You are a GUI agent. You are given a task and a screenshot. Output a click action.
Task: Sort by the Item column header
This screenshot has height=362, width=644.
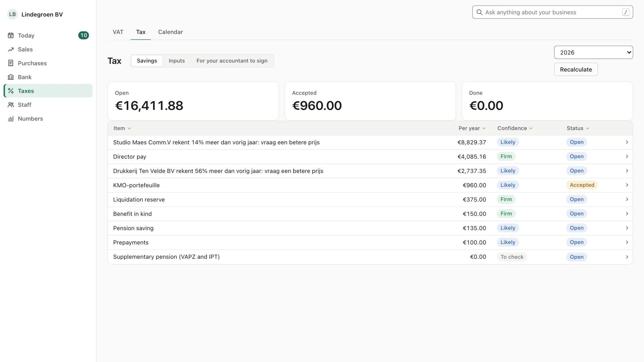(122, 128)
